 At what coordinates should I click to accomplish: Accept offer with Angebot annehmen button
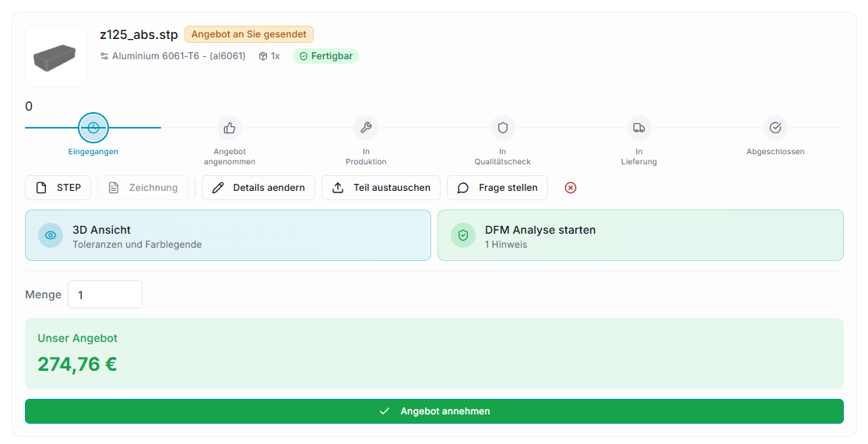(x=434, y=411)
